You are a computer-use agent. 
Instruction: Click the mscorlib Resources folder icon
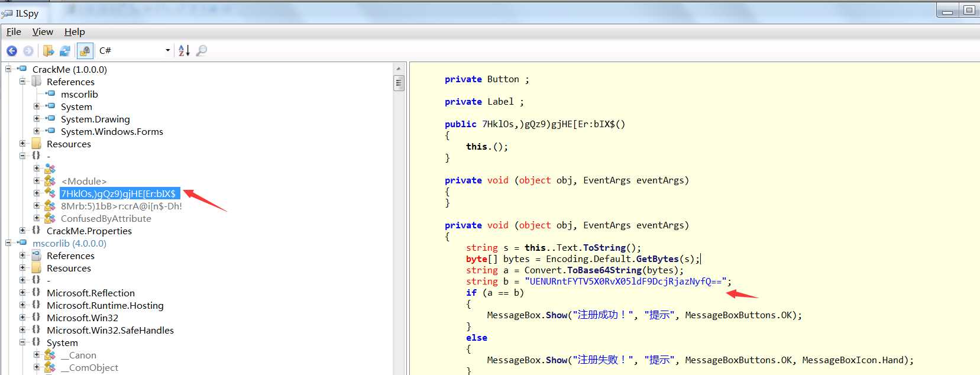[36, 268]
